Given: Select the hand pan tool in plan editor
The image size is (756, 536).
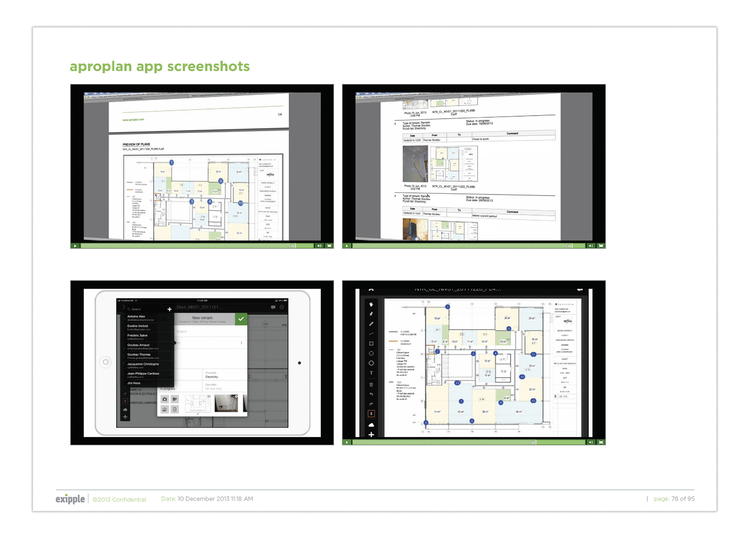Looking at the screenshot, I should click(x=371, y=304).
